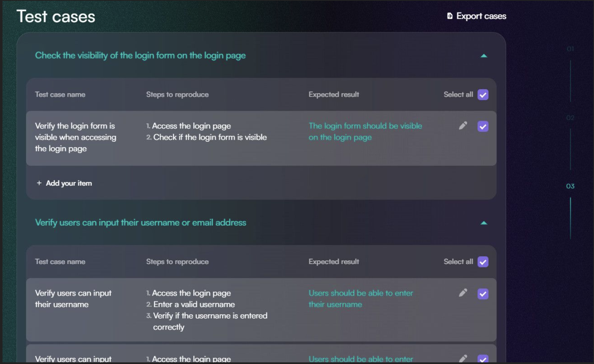Screen dimensions: 594x364
Task: Click the Export cases button
Action: (477, 16)
